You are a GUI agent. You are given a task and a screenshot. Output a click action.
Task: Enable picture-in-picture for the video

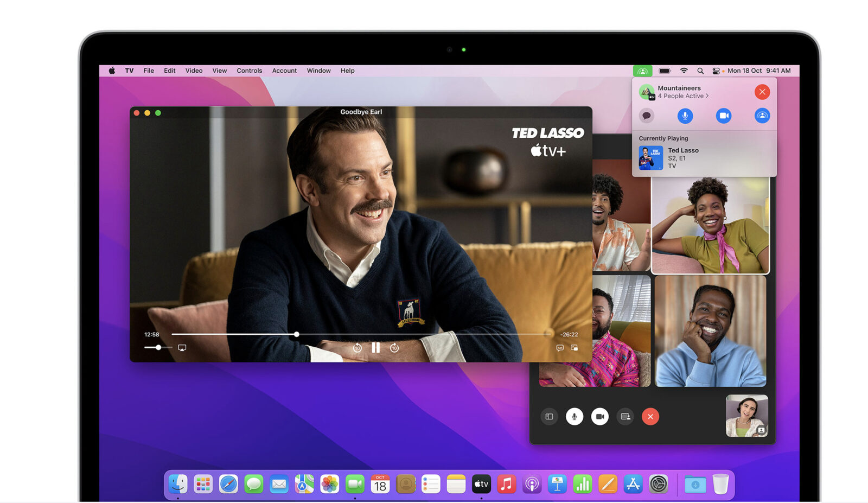[x=574, y=348]
